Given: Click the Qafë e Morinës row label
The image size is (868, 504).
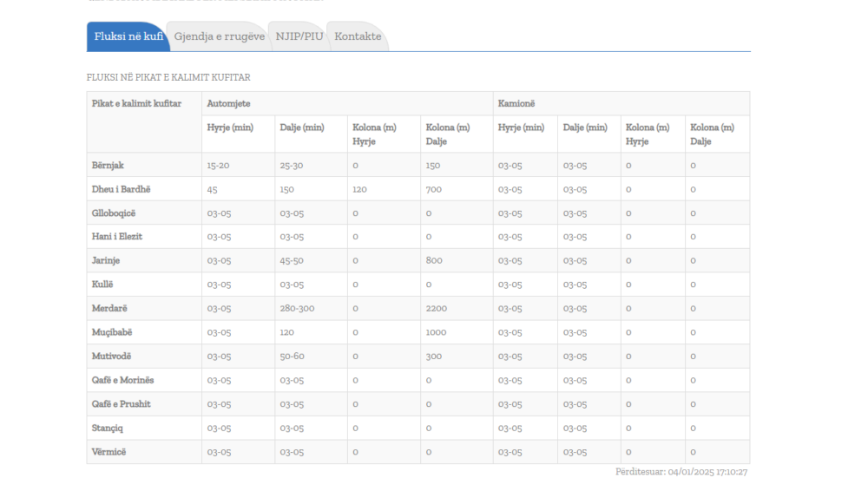Looking at the screenshot, I should tap(123, 380).
